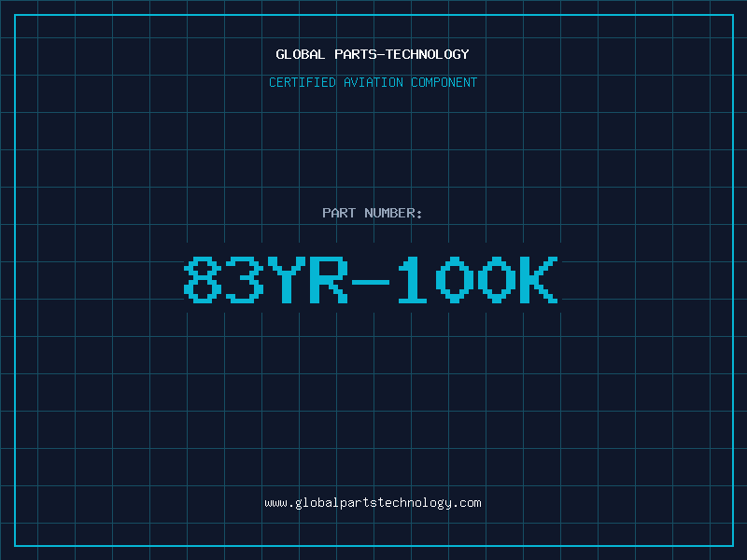This screenshot has height=560, width=747.
Task: Click the GLOBAL PARTS-TECHNOLOGY heading
Action: pyautogui.click(x=373, y=54)
